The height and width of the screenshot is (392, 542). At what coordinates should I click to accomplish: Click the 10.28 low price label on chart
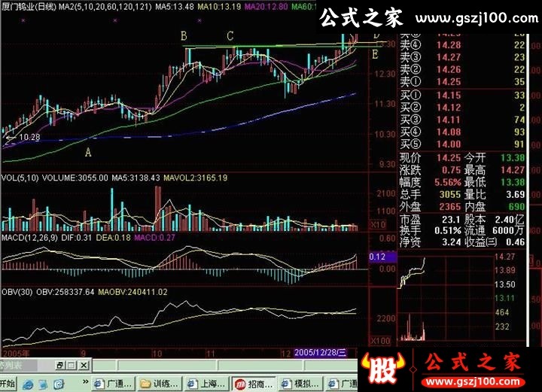(29, 137)
